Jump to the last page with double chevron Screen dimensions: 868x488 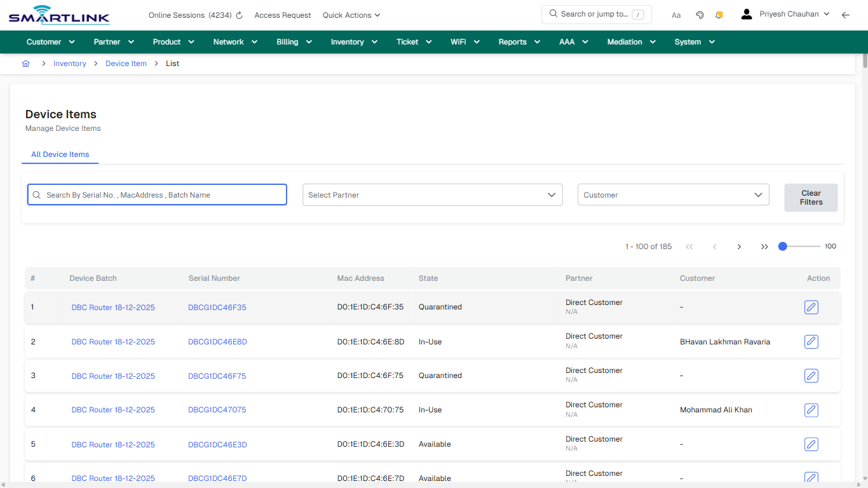coord(764,247)
